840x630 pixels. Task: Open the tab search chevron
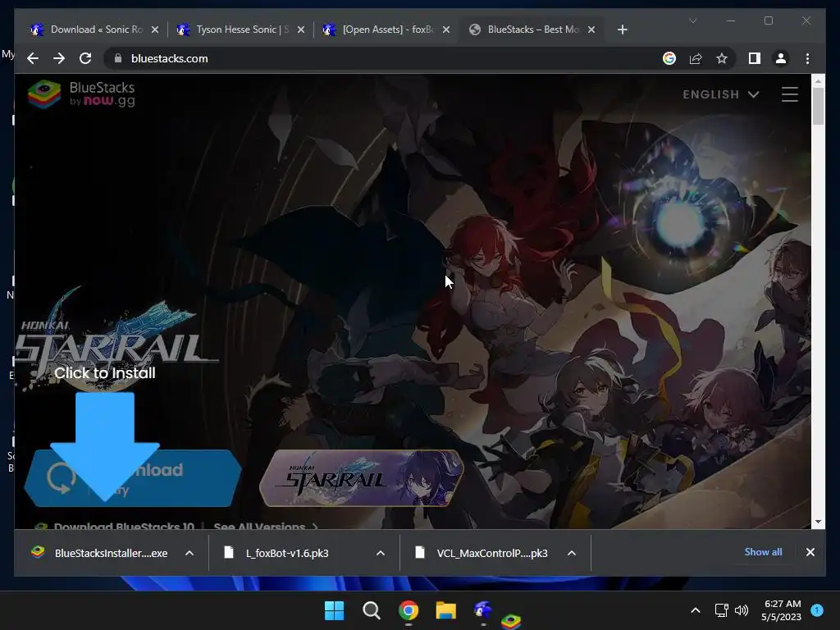coord(692,21)
